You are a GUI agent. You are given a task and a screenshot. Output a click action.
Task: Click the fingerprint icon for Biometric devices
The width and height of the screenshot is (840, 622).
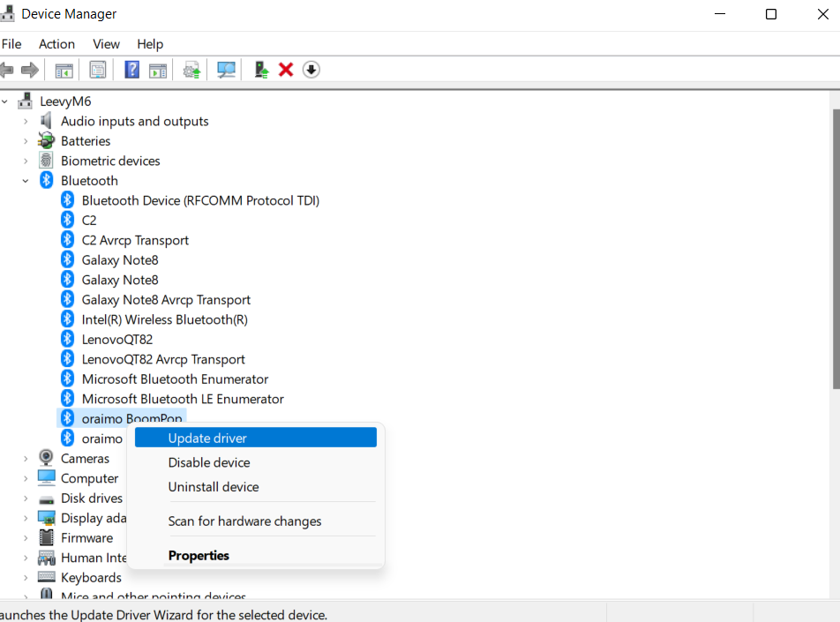coord(47,161)
